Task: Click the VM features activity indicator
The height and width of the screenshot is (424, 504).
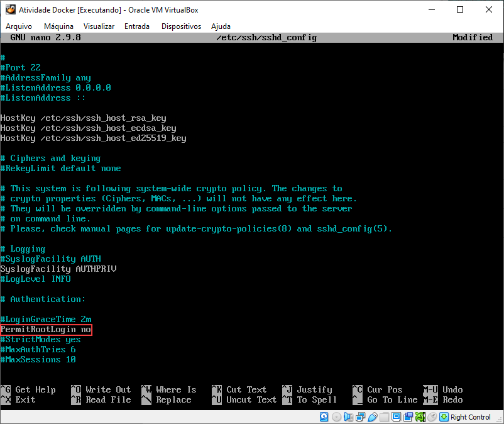Action: (420, 417)
